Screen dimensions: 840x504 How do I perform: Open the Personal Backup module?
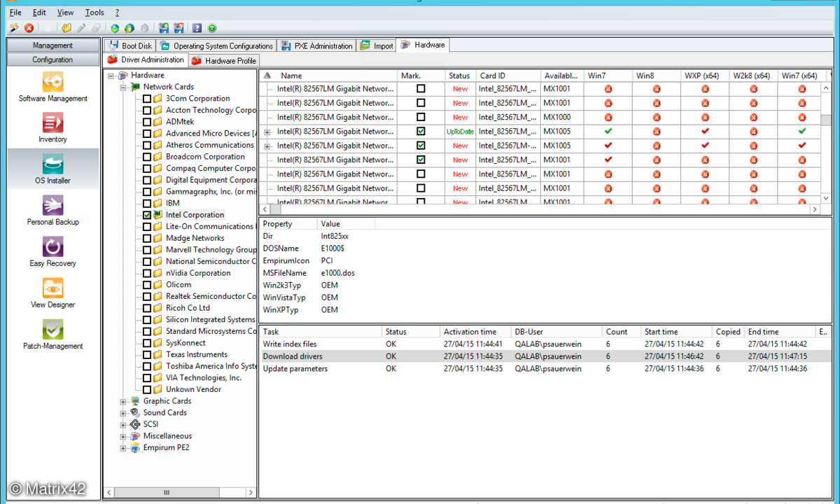coord(53,211)
